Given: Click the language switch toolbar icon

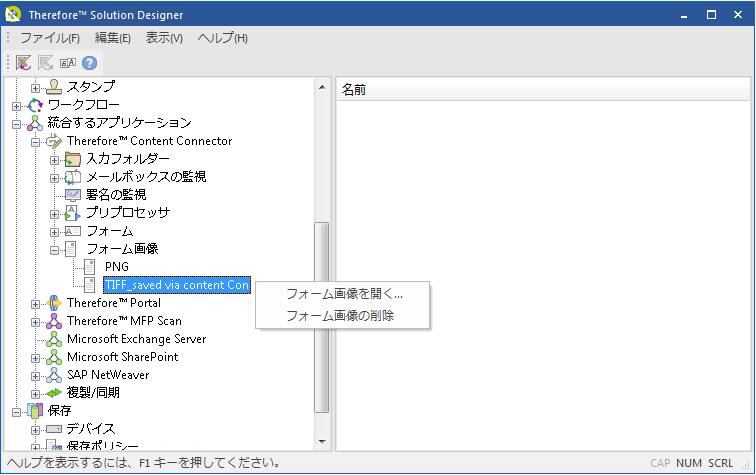Looking at the screenshot, I should [68, 63].
